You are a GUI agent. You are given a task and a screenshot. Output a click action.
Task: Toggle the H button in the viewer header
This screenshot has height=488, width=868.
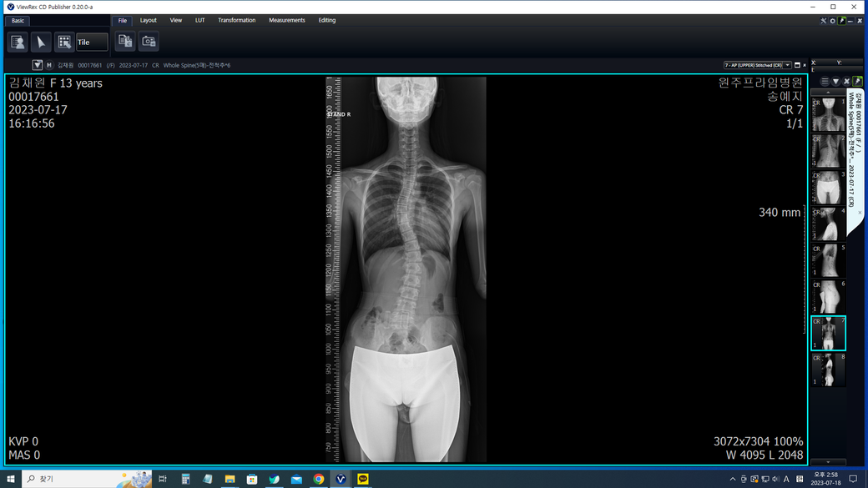(x=48, y=65)
